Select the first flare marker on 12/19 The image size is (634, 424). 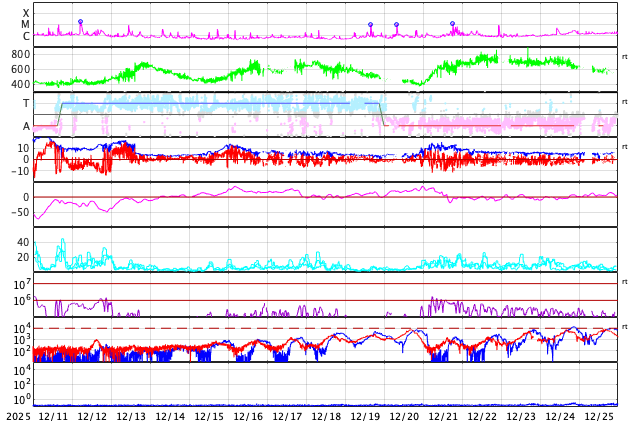pyautogui.click(x=370, y=25)
